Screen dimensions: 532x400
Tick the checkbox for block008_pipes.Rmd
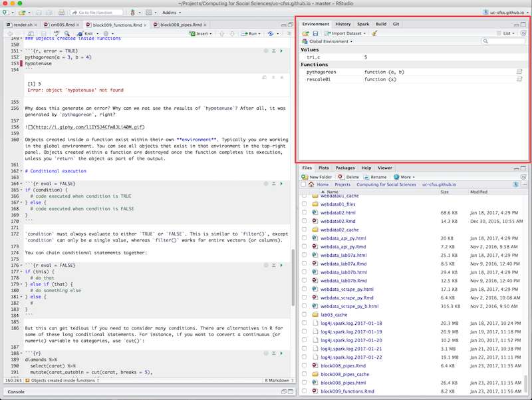(x=304, y=365)
